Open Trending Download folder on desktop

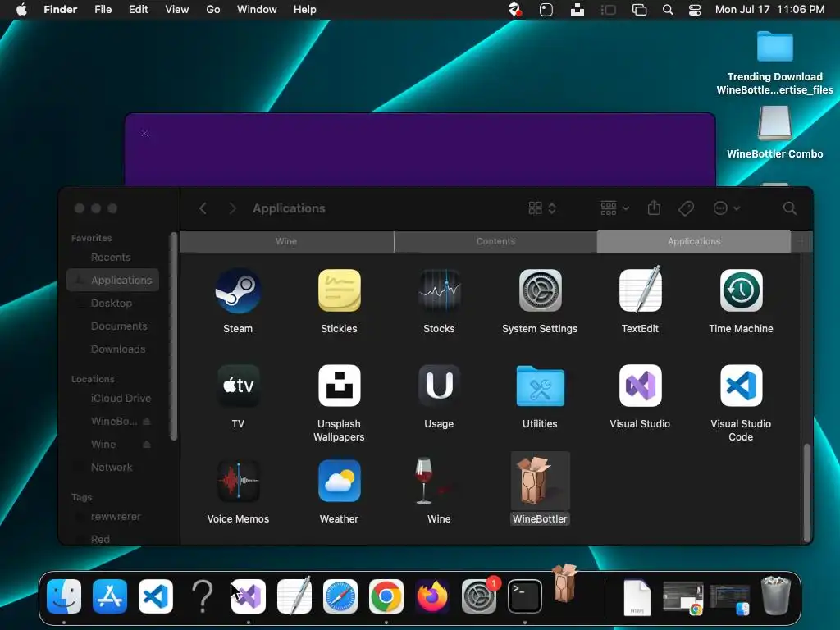click(x=774, y=47)
